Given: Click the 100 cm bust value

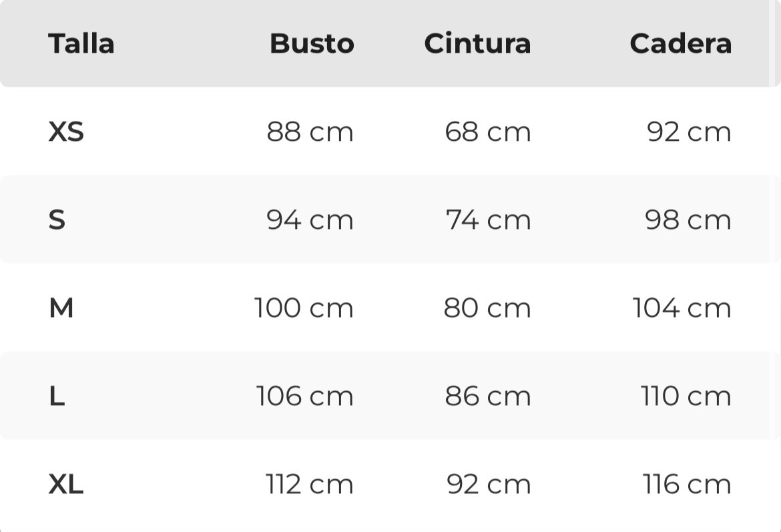Looking at the screenshot, I should tap(304, 308).
